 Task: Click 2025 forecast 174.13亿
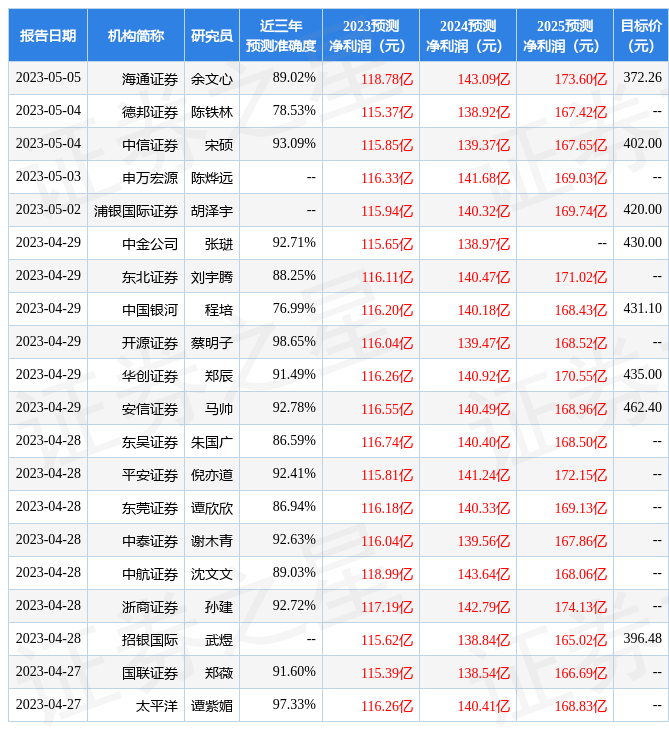[x=581, y=608]
